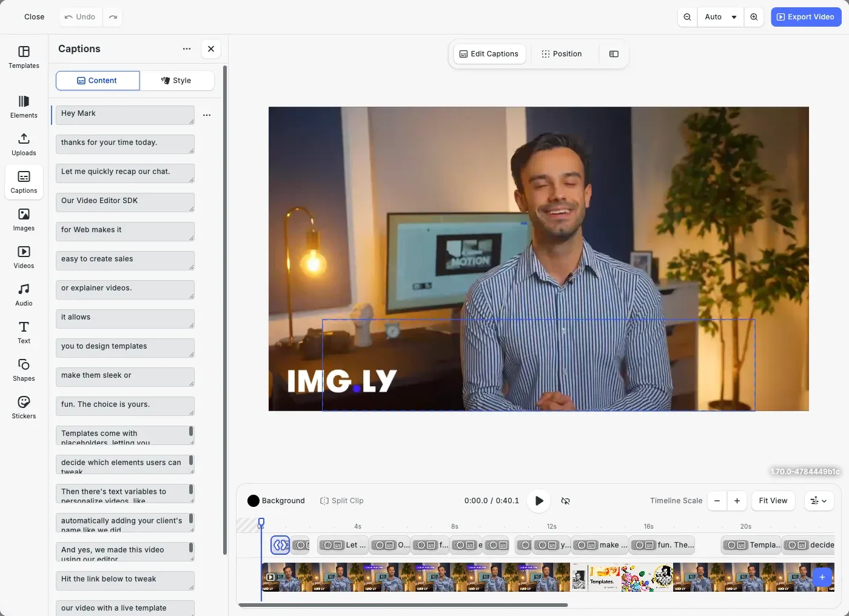Select the Position caption tool

coord(562,53)
